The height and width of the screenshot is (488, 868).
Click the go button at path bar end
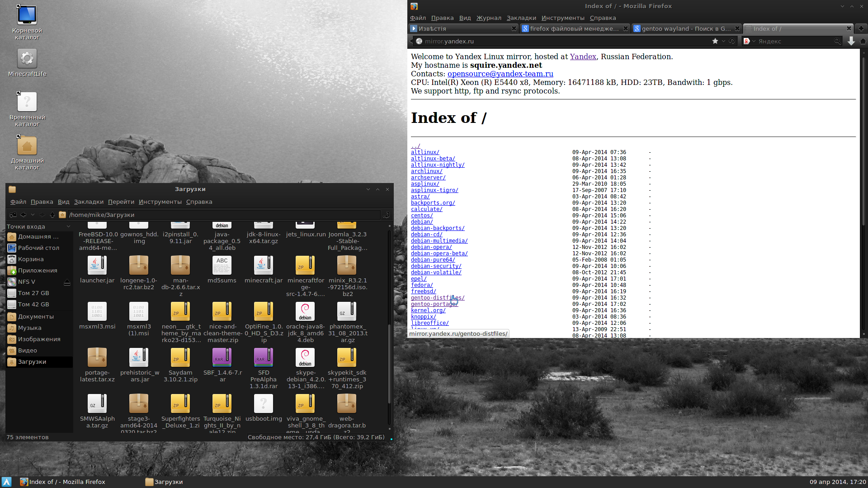tap(387, 215)
